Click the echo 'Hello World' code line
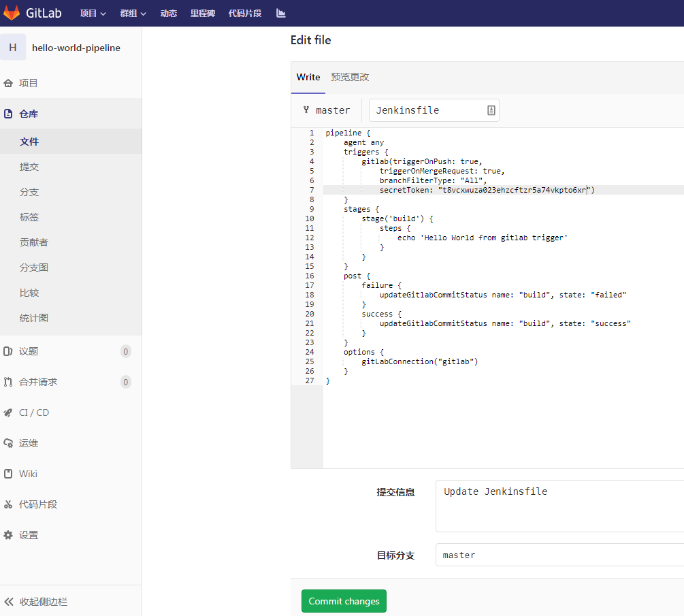 (482, 238)
